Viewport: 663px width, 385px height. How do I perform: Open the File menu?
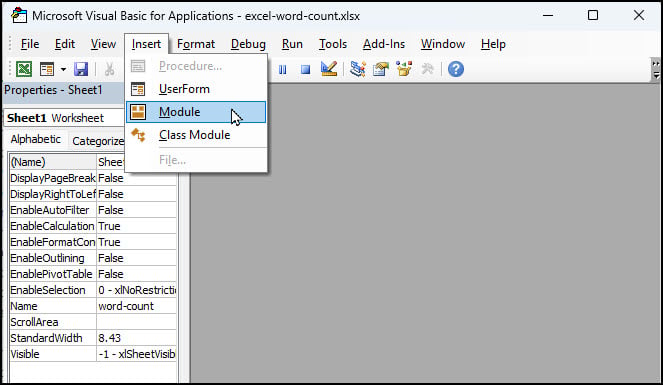[30, 44]
